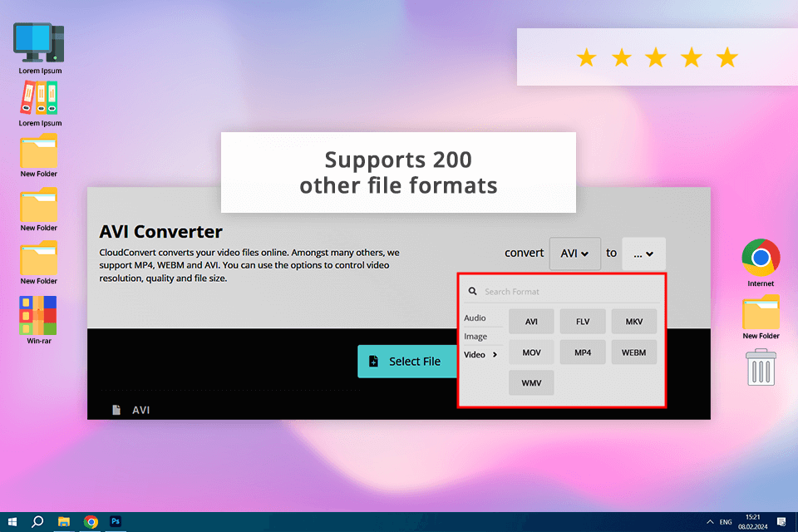
Task: Select the Video category
Action: click(x=475, y=355)
